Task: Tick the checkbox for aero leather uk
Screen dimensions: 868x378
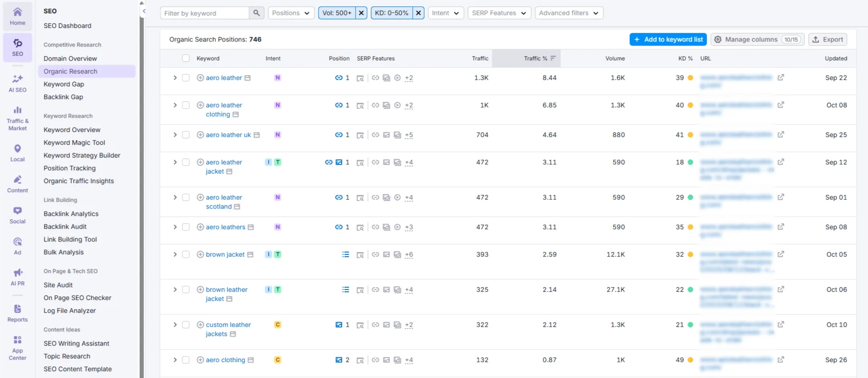Action: click(186, 135)
